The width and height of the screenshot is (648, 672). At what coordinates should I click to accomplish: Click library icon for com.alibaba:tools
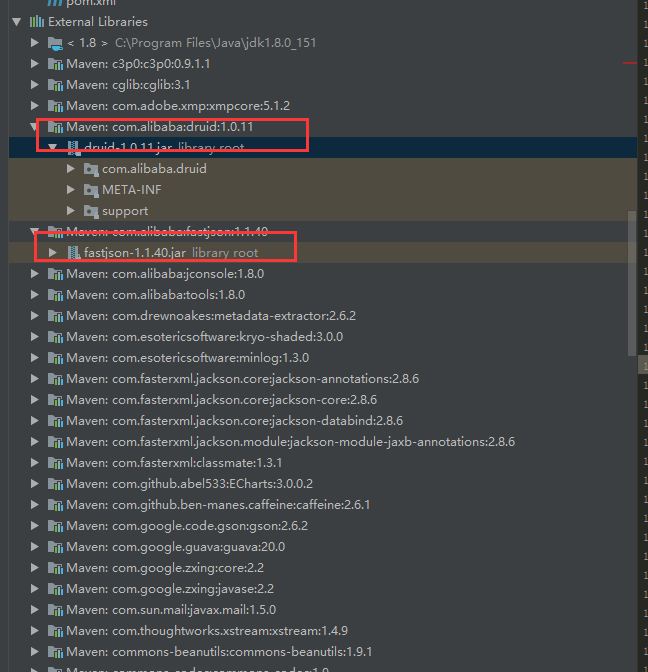click(55, 295)
